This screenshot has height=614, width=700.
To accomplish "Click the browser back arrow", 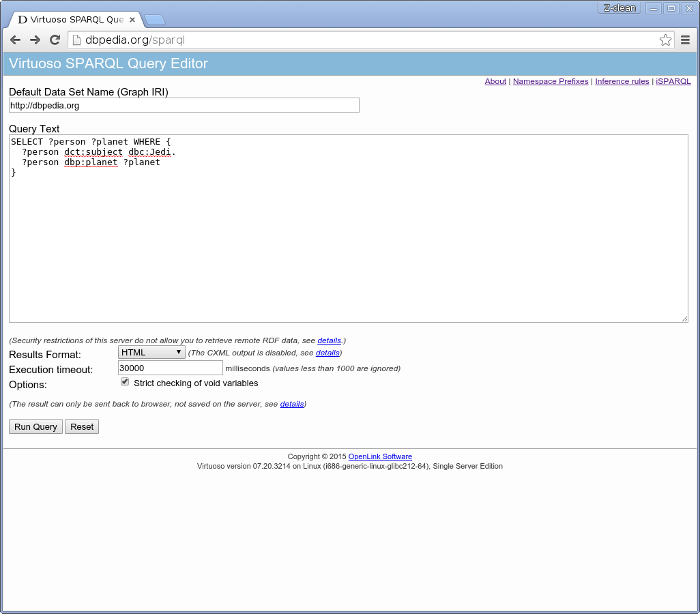I will [x=15, y=40].
